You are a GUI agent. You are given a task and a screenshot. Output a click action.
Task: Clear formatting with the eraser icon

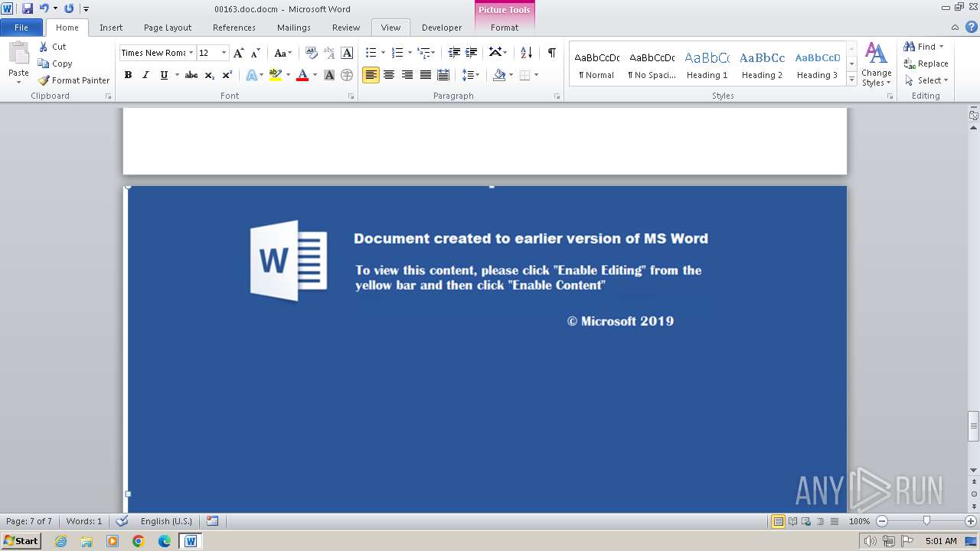tap(312, 53)
